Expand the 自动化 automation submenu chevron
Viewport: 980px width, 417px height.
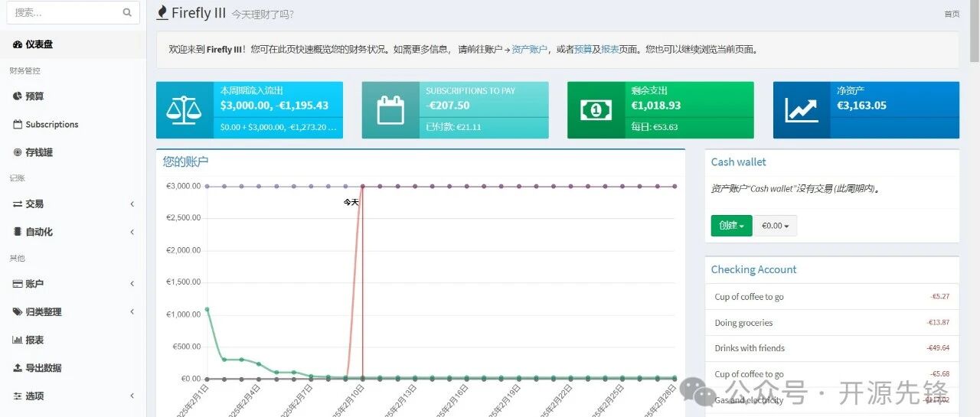click(132, 232)
